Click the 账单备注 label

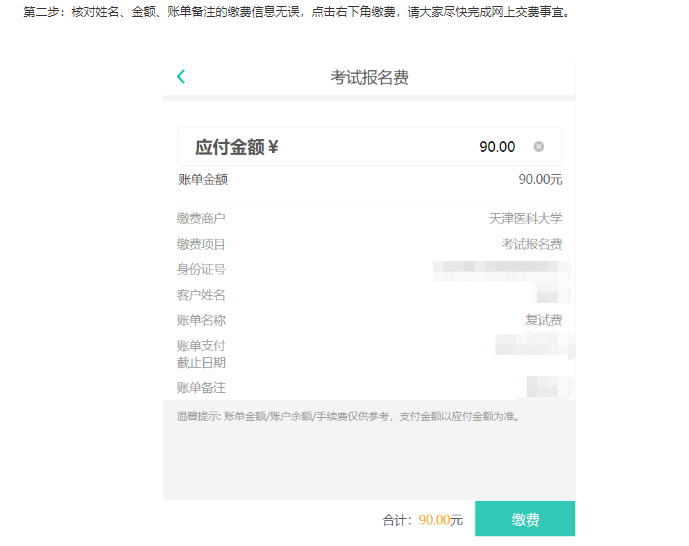202,388
